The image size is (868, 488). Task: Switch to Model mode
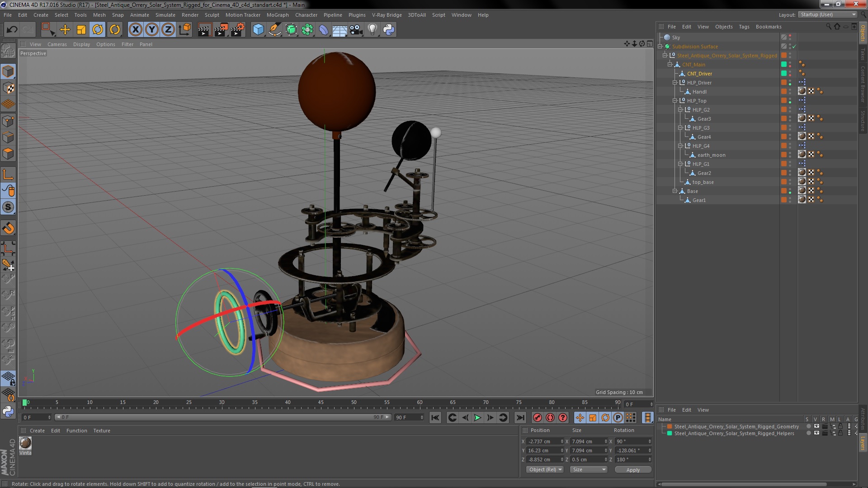8,71
